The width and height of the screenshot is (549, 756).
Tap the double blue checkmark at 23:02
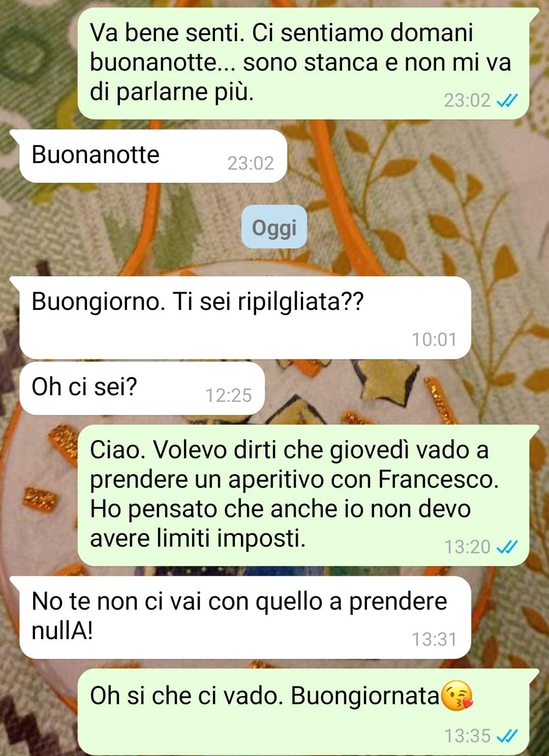coord(506,101)
